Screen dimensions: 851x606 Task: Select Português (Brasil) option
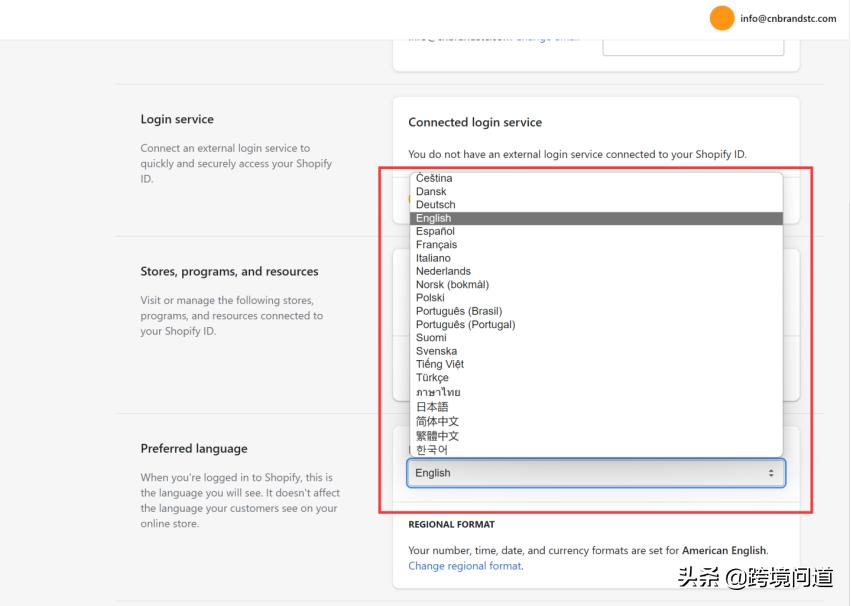(x=459, y=311)
